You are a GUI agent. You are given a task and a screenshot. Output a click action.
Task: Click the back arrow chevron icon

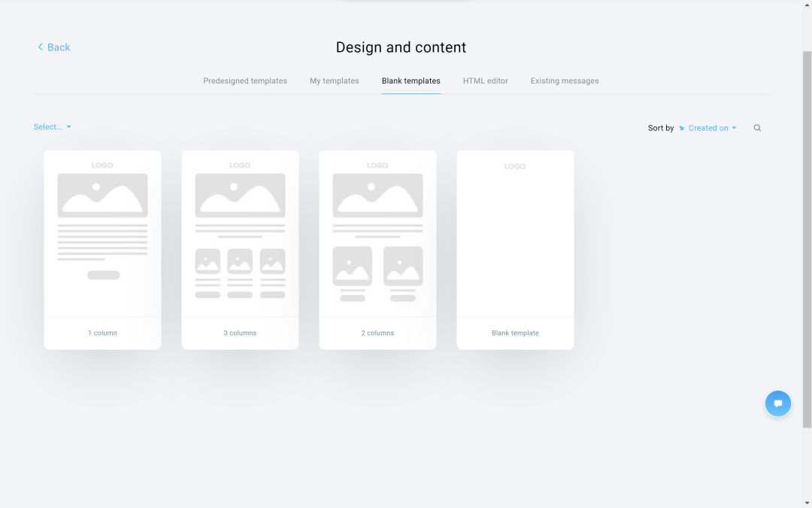(40, 47)
